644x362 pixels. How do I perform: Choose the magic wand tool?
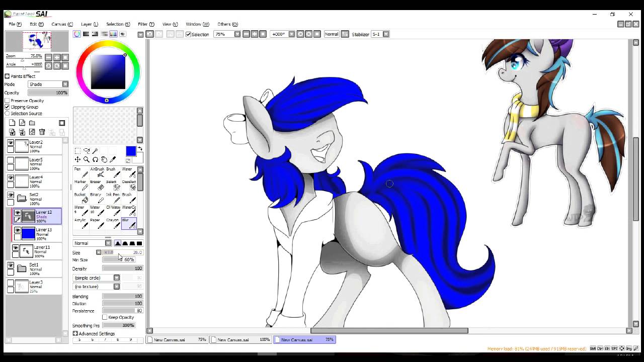click(95, 151)
